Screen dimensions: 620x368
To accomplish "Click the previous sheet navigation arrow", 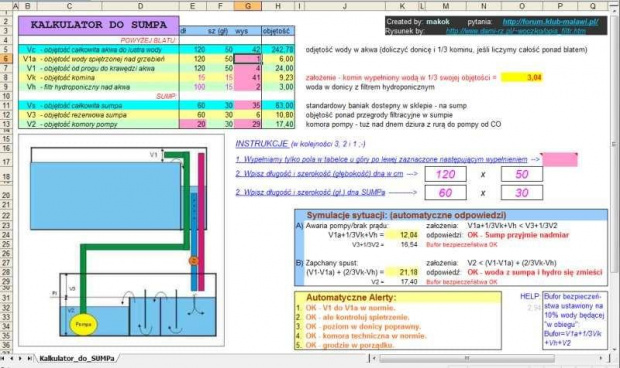I will 11,358.
